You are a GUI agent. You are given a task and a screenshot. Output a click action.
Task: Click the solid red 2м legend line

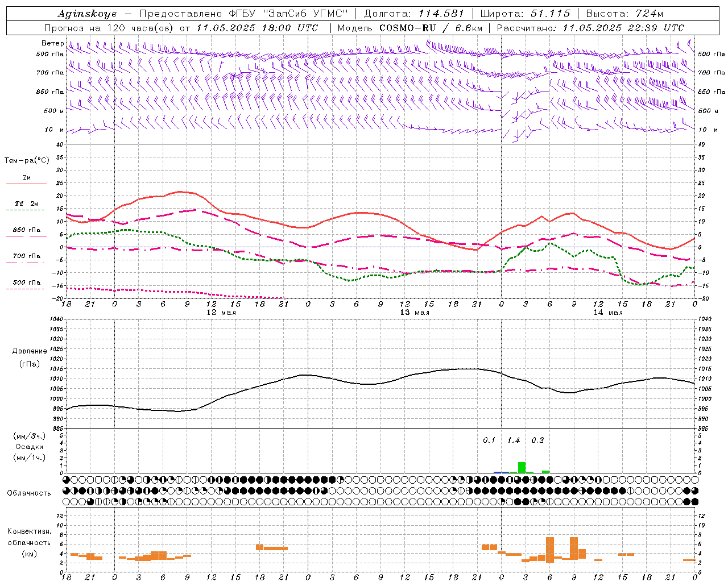click(x=26, y=184)
